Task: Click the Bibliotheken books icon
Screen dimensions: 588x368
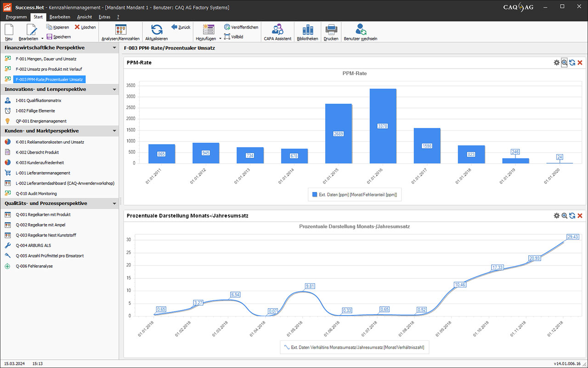Action: tap(307, 30)
